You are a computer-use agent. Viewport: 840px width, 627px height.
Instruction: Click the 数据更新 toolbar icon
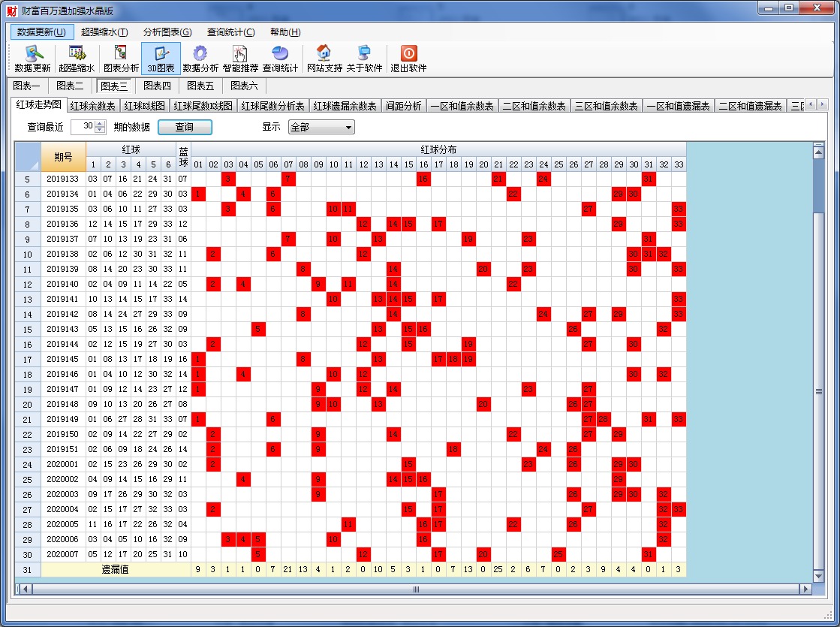pyautogui.click(x=32, y=59)
